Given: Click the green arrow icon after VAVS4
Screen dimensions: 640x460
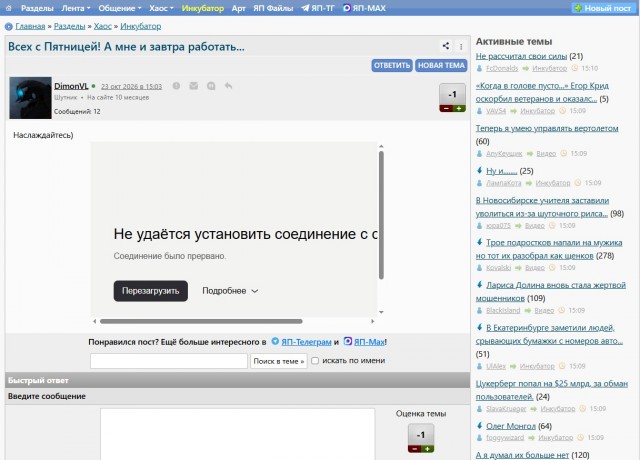Looking at the screenshot, I should click(513, 111).
